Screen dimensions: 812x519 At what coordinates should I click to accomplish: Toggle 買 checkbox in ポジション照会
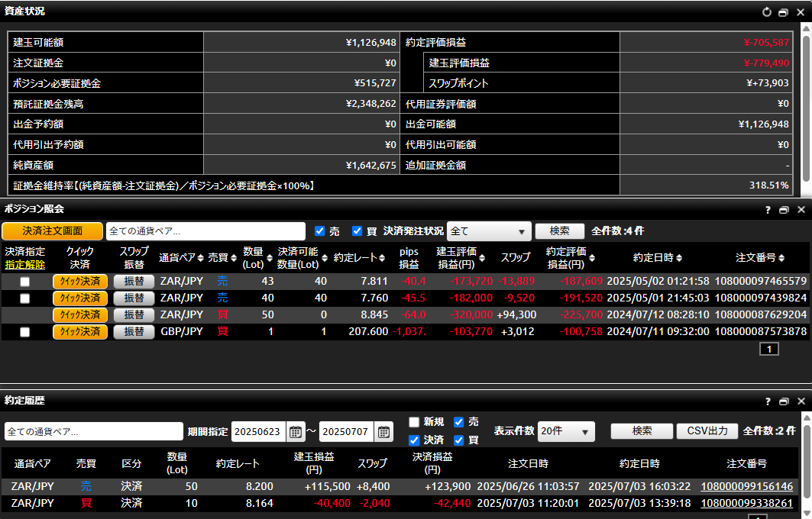pyautogui.click(x=357, y=230)
